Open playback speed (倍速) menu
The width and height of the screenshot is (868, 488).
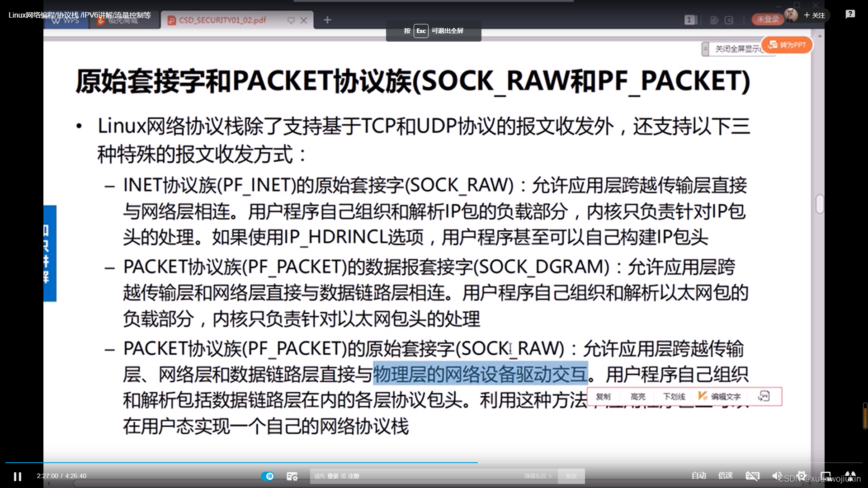coord(726,476)
